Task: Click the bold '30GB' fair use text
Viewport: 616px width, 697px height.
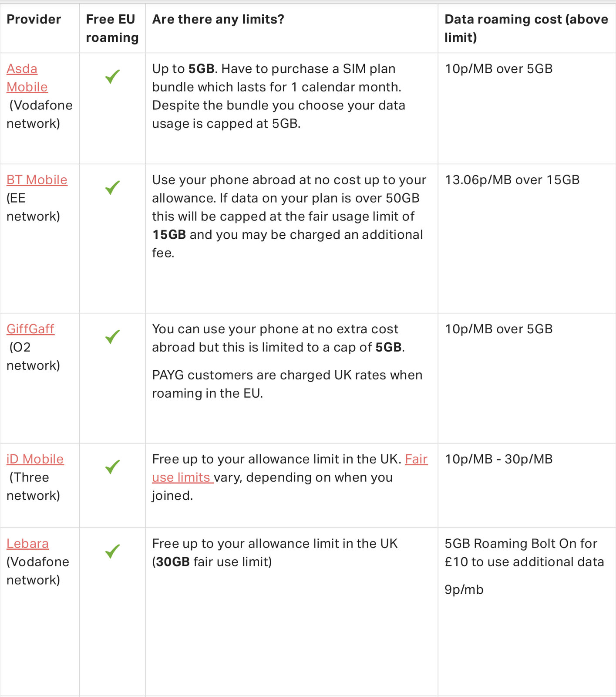Action: (173, 562)
